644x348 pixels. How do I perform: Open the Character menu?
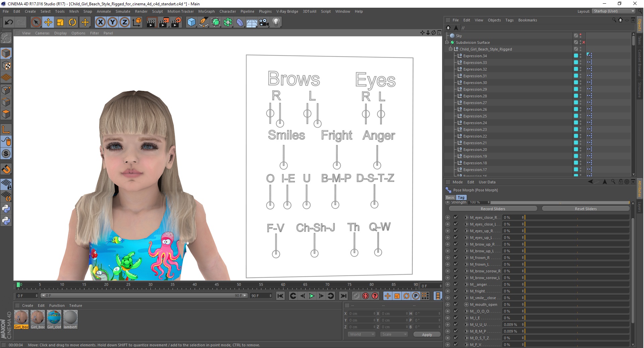click(228, 11)
